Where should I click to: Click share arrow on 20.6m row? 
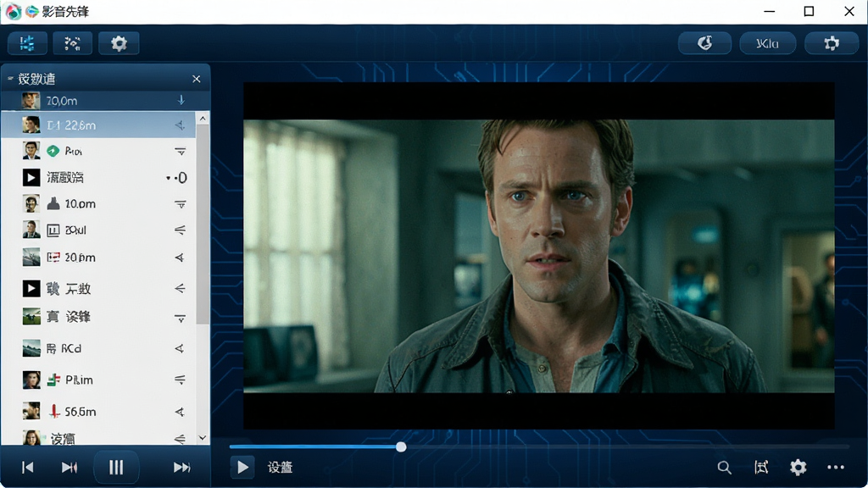point(180,258)
